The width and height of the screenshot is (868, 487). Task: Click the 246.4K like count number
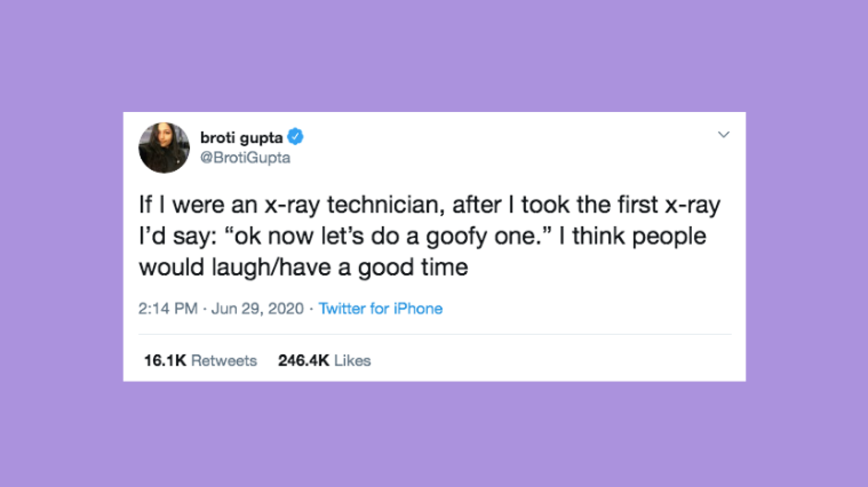coord(303,361)
